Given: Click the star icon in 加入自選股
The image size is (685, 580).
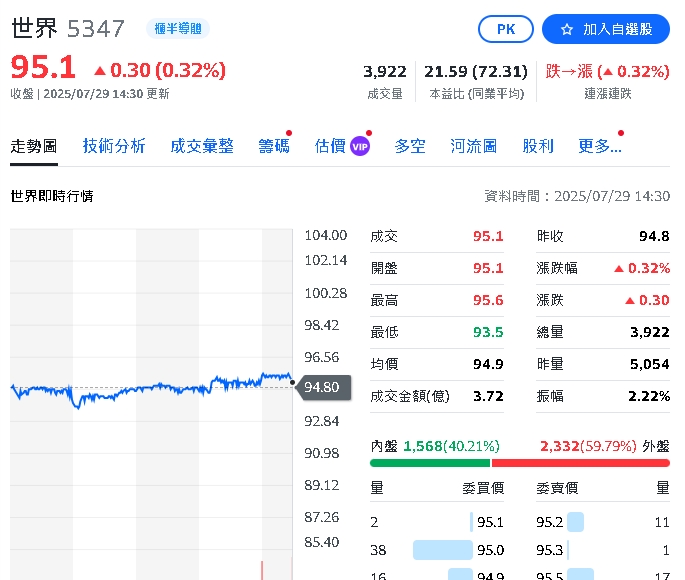Looking at the screenshot, I should tap(567, 29).
